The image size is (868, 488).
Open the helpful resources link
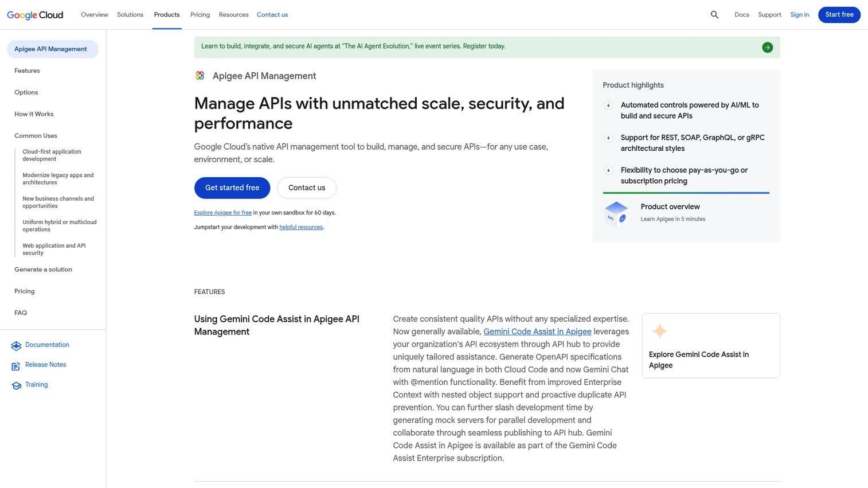(301, 228)
